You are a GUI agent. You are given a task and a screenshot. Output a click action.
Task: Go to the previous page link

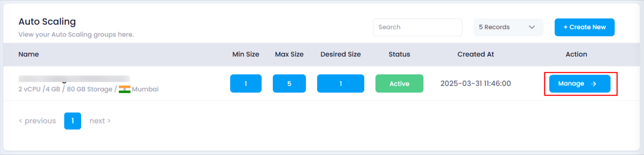point(37,121)
